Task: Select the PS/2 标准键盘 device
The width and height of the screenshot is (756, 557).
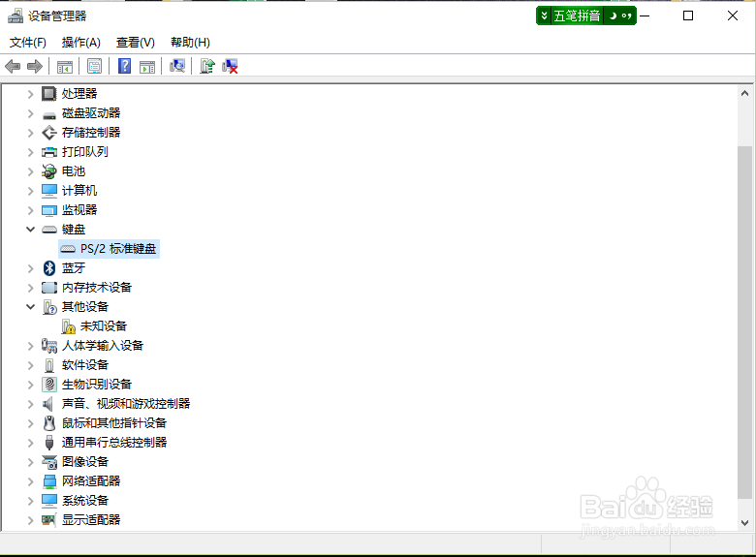Action: click(x=109, y=249)
